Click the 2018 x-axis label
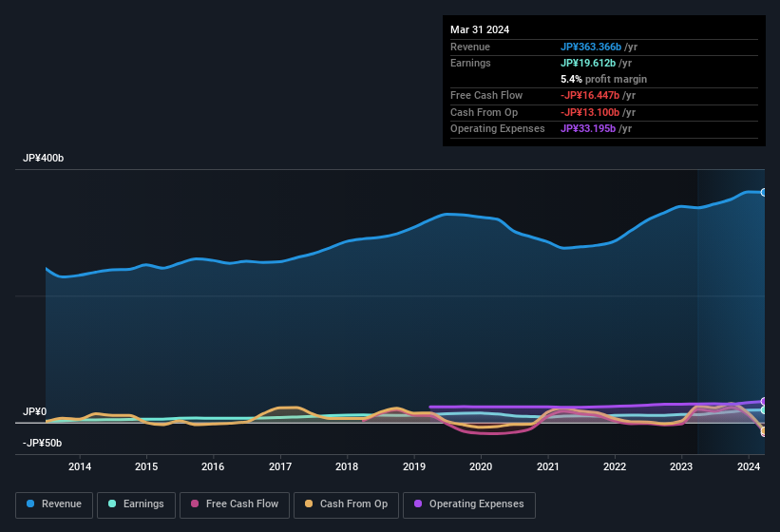The width and height of the screenshot is (780, 532). tap(347, 466)
